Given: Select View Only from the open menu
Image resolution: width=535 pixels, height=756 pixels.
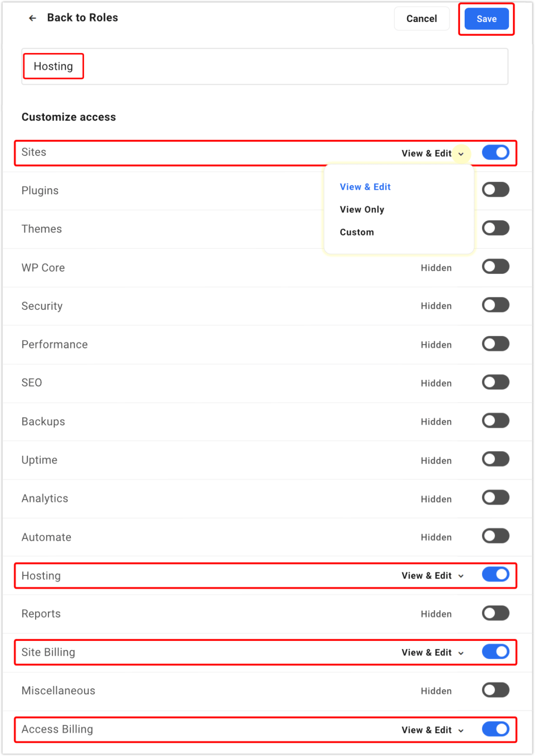Looking at the screenshot, I should click(x=362, y=209).
